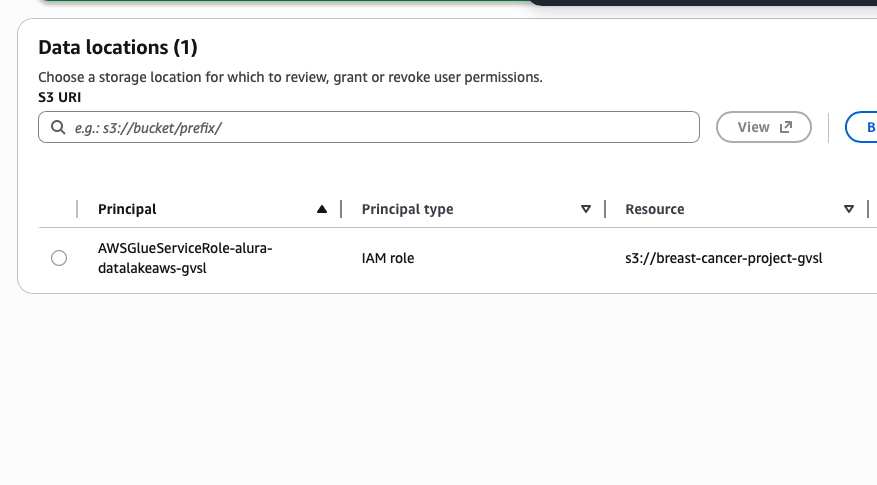877x485 pixels.
Task: Select the AWSGlueServiceRole-alura-datalakeaws-gvsl radio button
Action: (59, 258)
